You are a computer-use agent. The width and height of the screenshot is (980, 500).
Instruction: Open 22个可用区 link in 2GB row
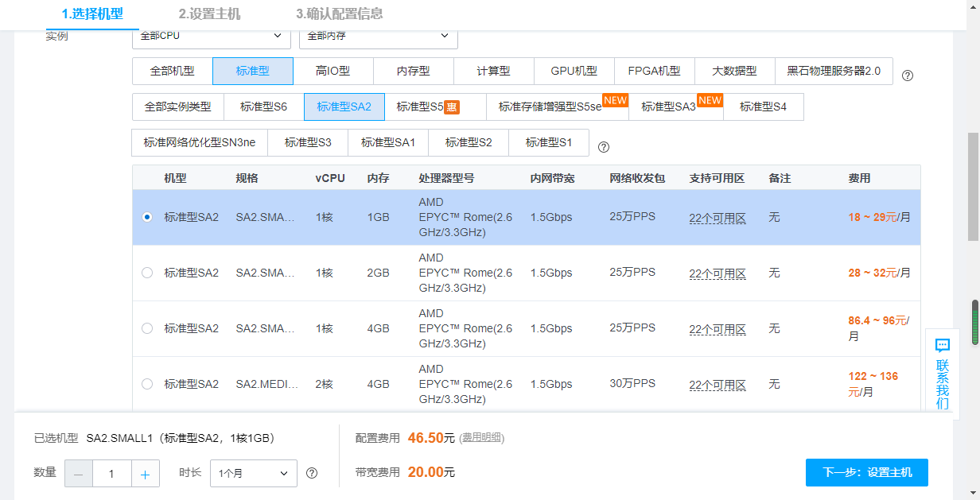[717, 273]
